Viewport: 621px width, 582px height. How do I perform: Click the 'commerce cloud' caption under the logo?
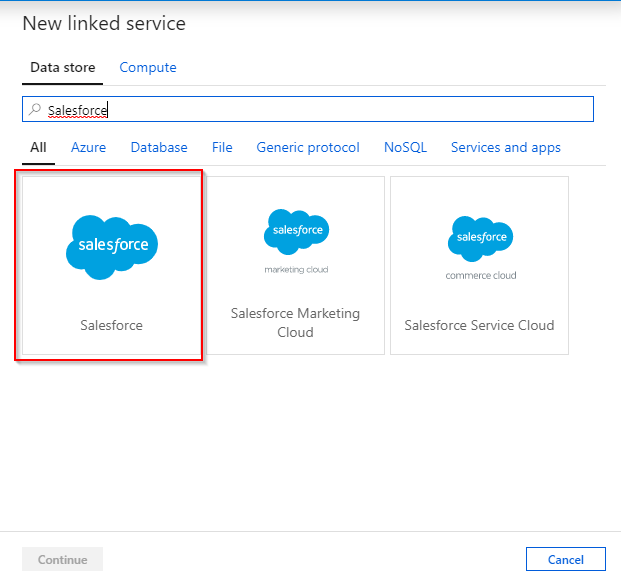(480, 276)
